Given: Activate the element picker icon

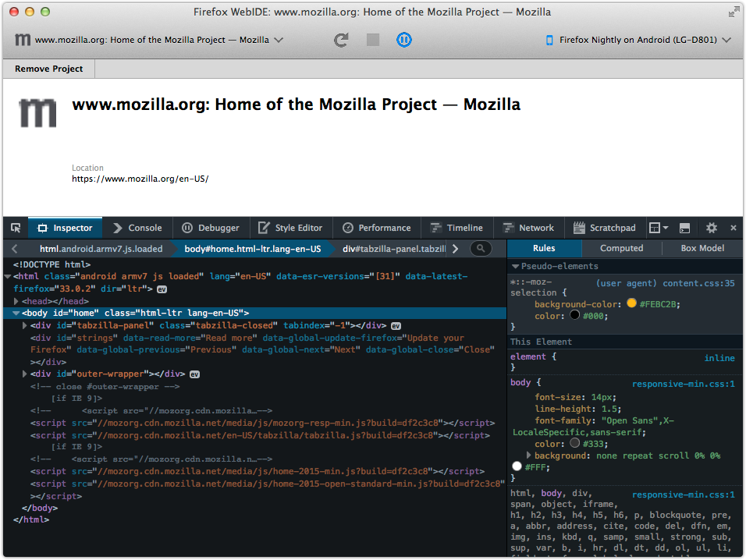Looking at the screenshot, I should pyautogui.click(x=16, y=229).
